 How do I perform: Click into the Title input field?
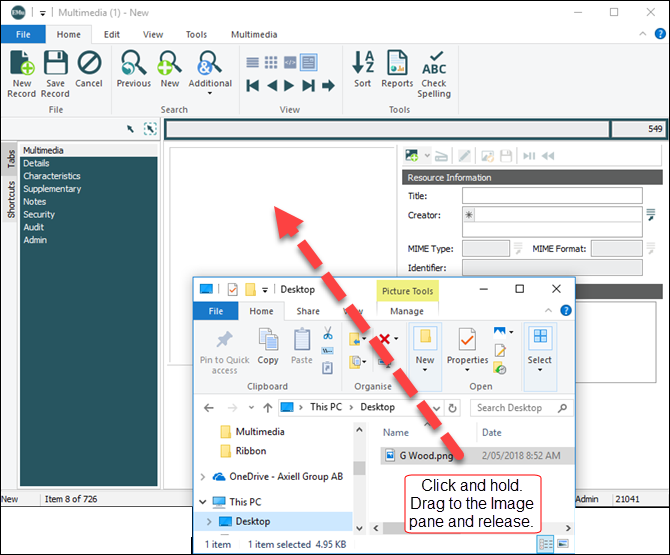point(552,196)
